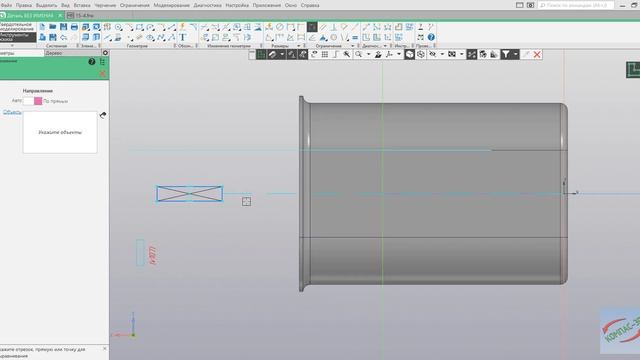
Task: Click the point snapping icon in view toolbar
Action: 346,54
